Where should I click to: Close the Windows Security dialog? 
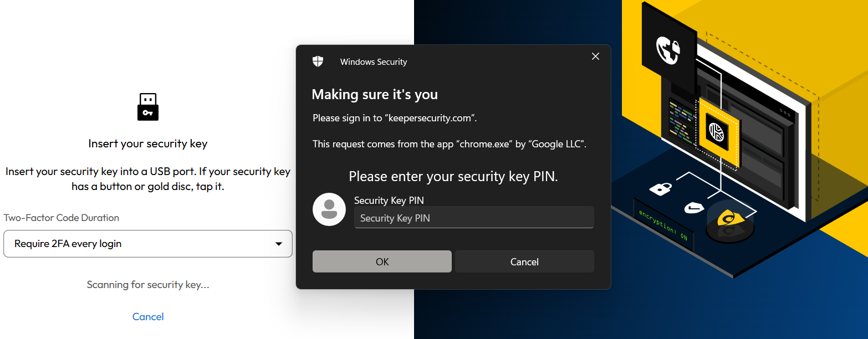point(595,56)
